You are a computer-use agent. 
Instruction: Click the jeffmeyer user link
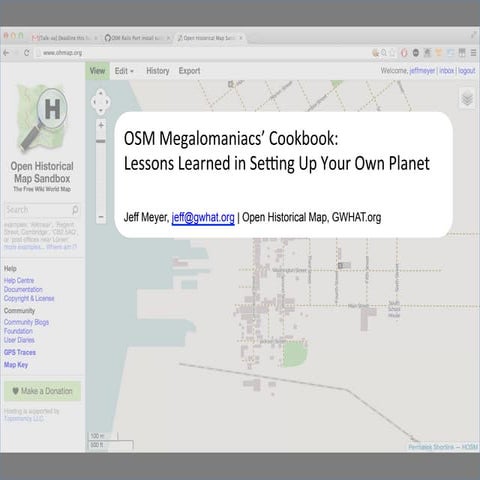422,71
